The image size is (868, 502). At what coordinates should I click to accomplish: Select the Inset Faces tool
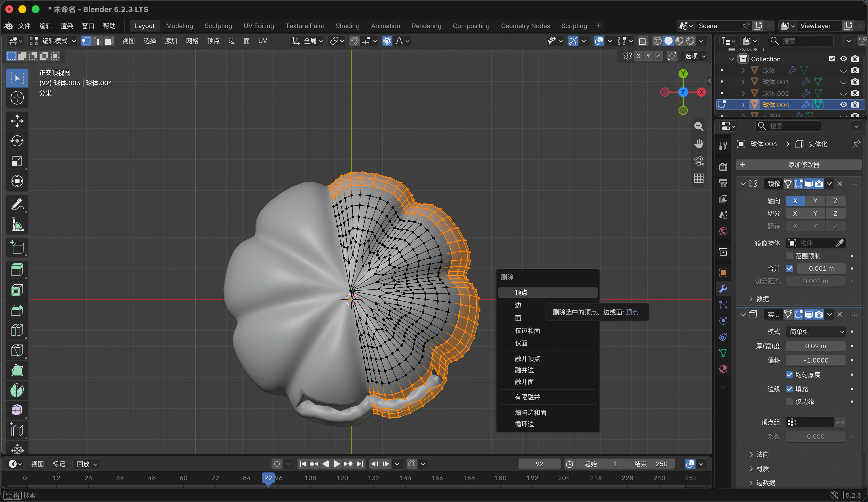[17, 290]
